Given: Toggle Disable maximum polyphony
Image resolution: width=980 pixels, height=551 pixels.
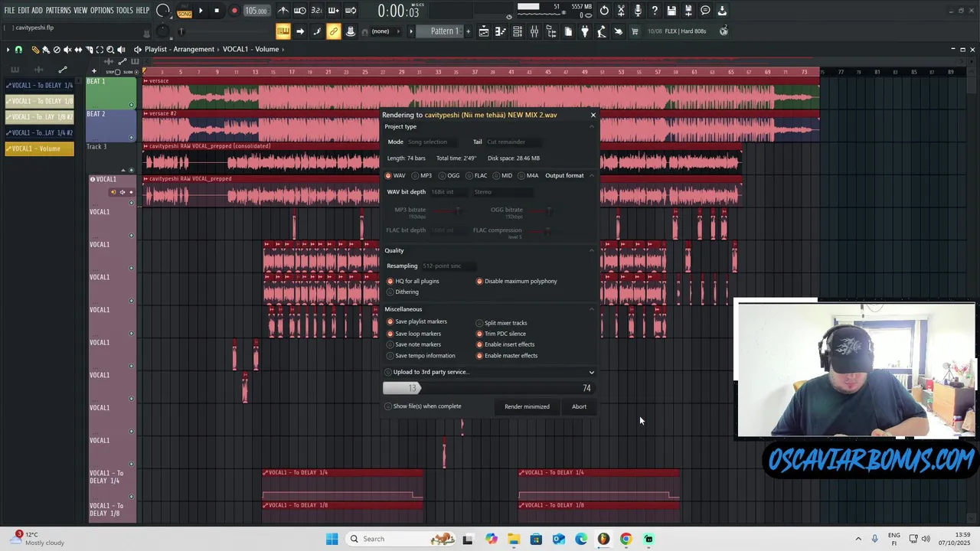Looking at the screenshot, I should tap(517, 281).
